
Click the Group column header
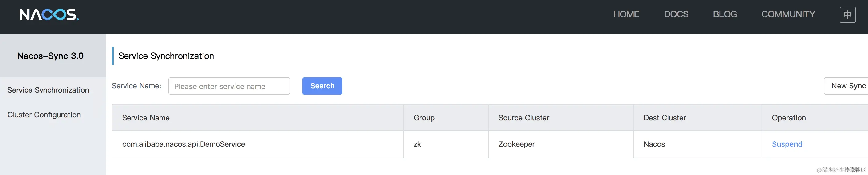point(424,118)
